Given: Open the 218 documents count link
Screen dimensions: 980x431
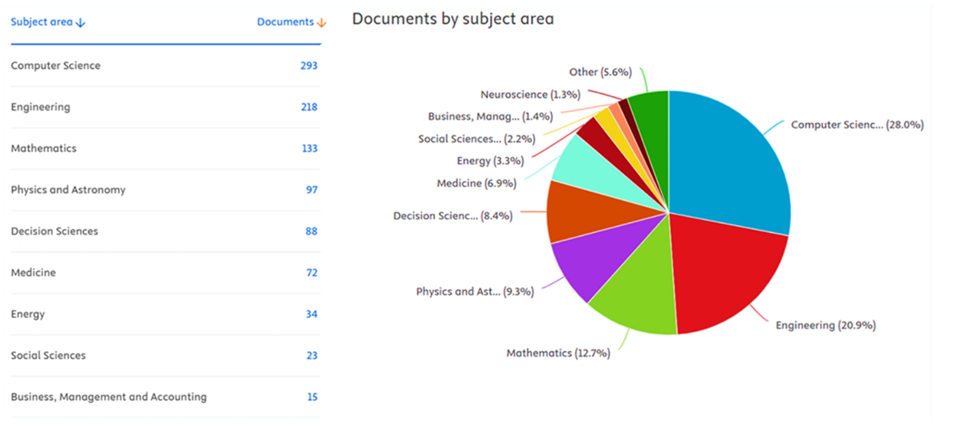Looking at the screenshot, I should coord(309,107).
